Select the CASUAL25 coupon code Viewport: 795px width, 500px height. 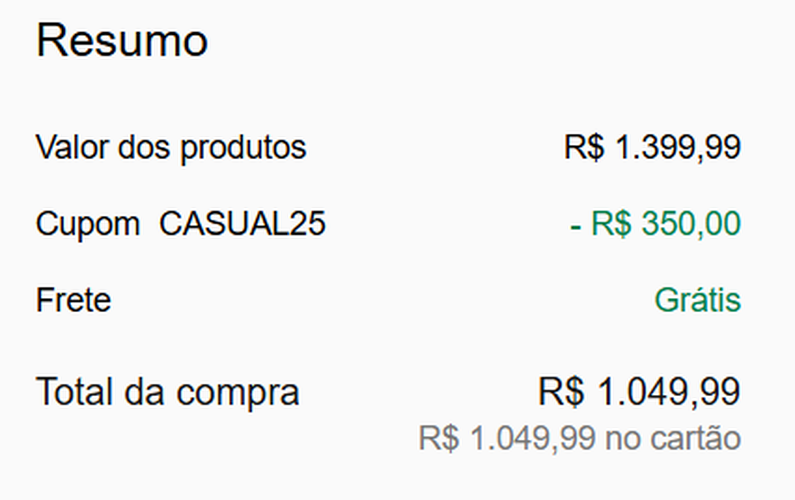tap(242, 224)
